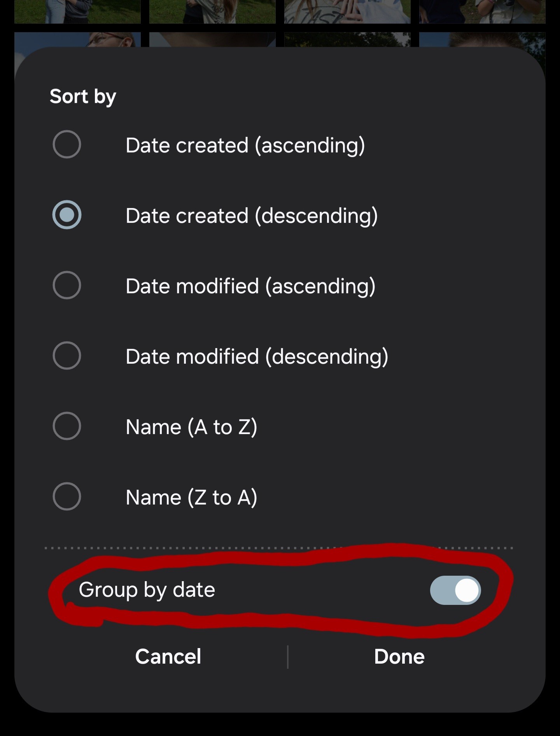Select the Name (A to Z) radio button
Image resolution: width=560 pixels, height=736 pixels.
(67, 426)
